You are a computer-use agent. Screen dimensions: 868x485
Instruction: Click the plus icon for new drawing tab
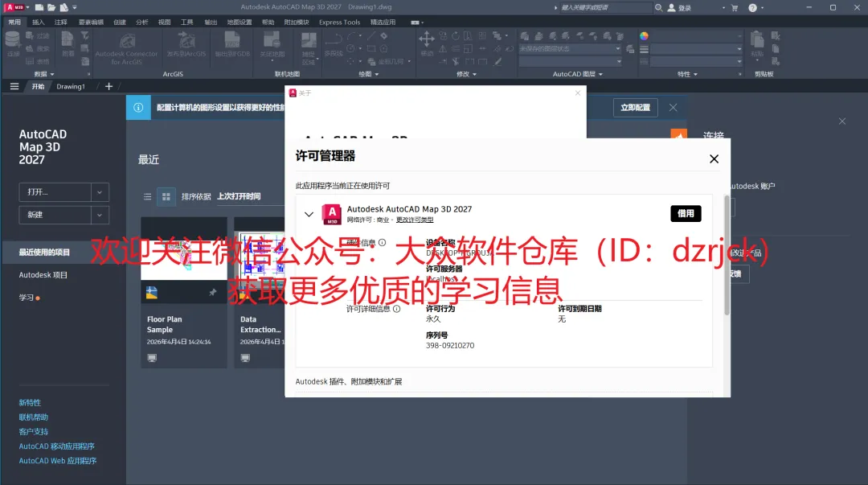click(x=108, y=87)
